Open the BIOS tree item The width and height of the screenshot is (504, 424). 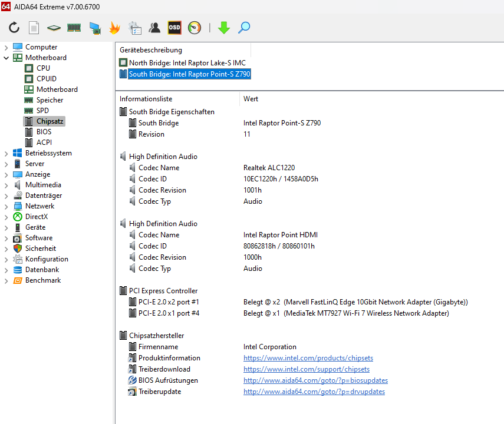[44, 132]
